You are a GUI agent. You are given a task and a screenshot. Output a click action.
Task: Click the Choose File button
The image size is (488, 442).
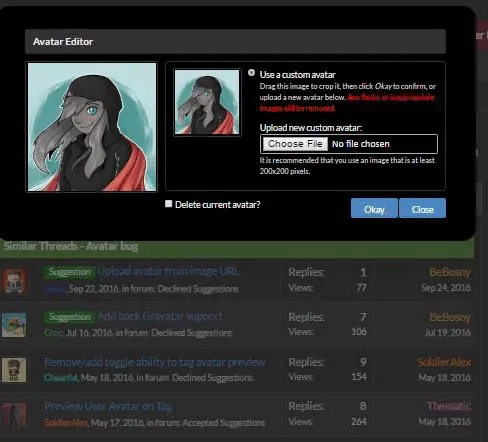(295, 144)
